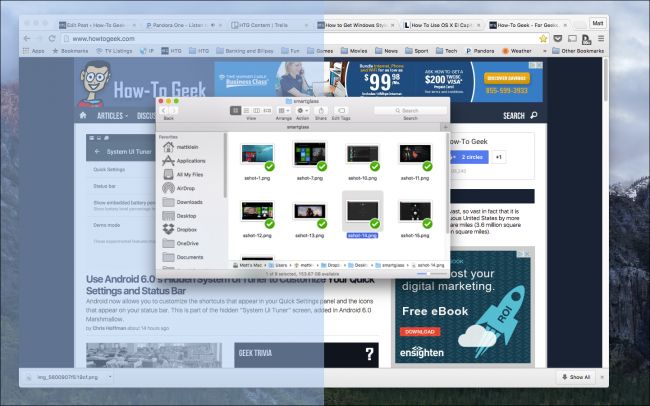
Task: Open the ARTICLES menu on How-To Geek
Action: pyautogui.click(x=112, y=116)
